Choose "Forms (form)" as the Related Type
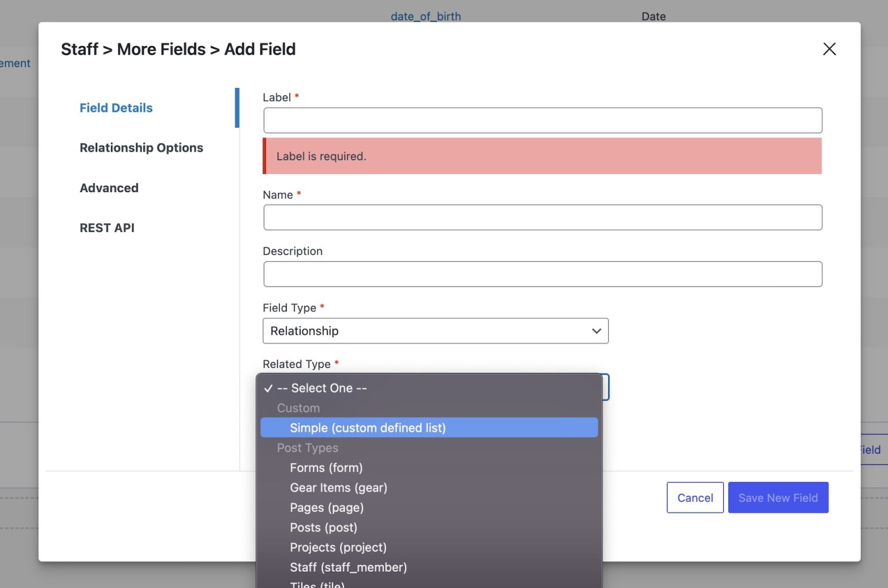888x588 pixels. pyautogui.click(x=326, y=467)
